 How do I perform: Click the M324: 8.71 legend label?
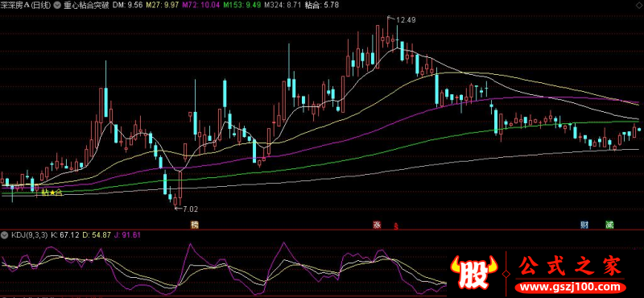point(283,5)
